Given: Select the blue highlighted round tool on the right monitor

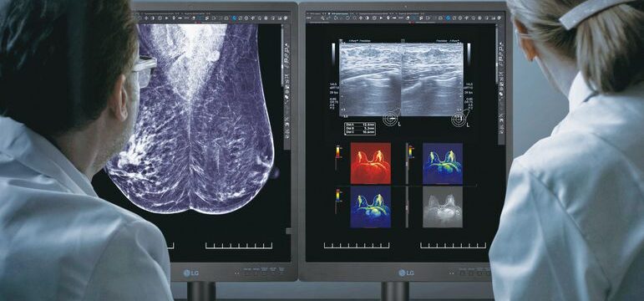Looking at the screenshot, I should [x=448, y=18].
